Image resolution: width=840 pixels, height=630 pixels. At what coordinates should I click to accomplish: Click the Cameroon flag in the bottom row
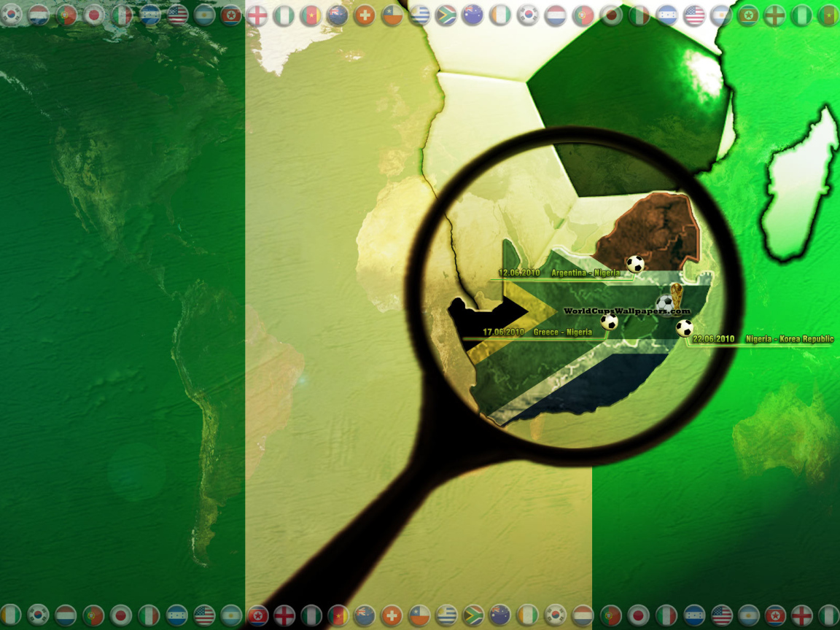pyautogui.click(x=338, y=615)
